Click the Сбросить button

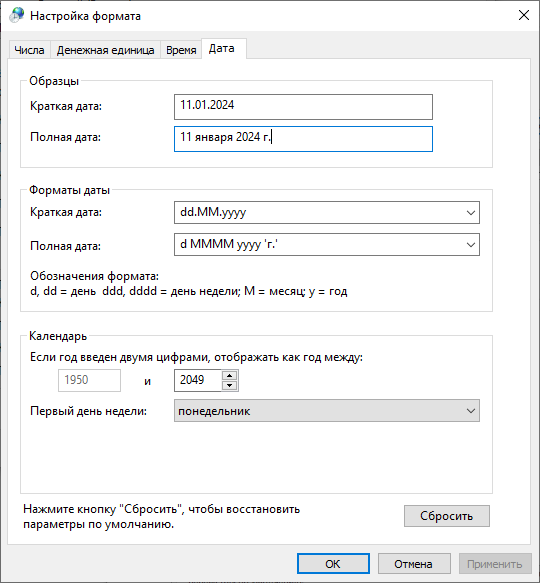[447, 516]
